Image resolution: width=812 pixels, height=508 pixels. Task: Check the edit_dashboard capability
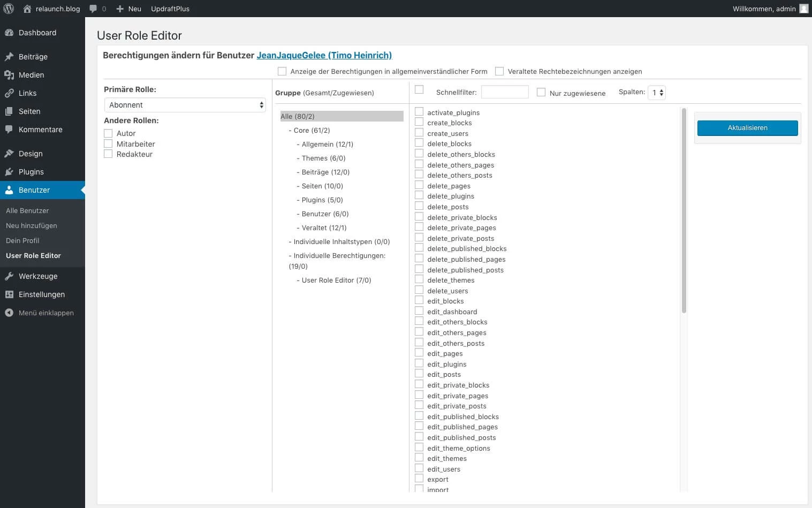pyautogui.click(x=419, y=311)
